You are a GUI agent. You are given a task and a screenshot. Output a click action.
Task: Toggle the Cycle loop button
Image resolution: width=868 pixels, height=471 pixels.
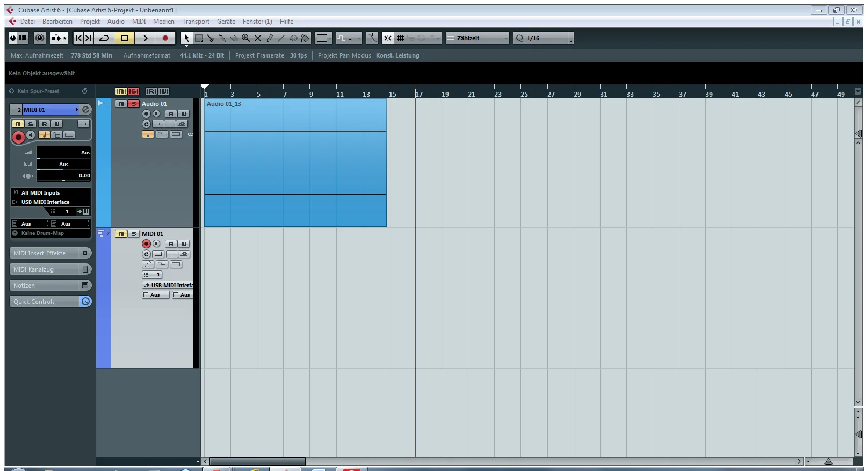tap(105, 38)
